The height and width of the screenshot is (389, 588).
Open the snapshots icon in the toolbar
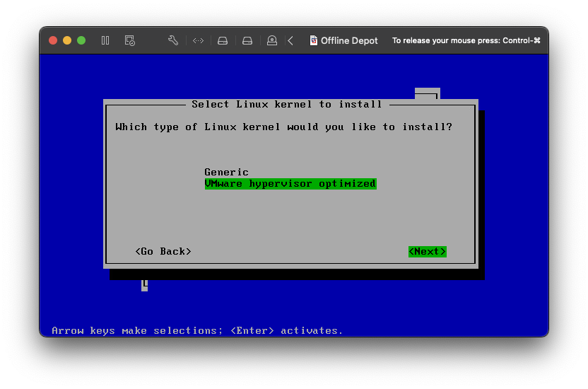point(129,40)
